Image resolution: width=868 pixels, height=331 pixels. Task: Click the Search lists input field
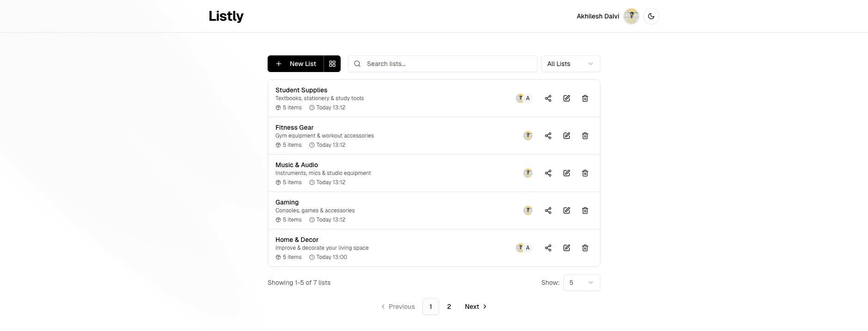[x=448, y=64]
